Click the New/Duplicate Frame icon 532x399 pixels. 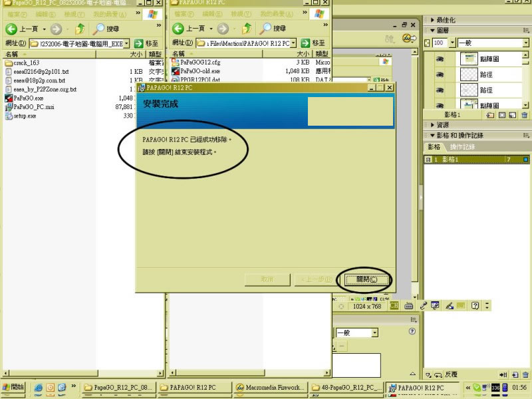tap(515, 375)
